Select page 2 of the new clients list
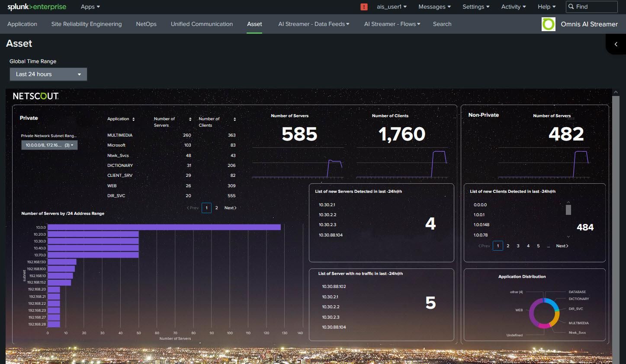 (x=508, y=246)
